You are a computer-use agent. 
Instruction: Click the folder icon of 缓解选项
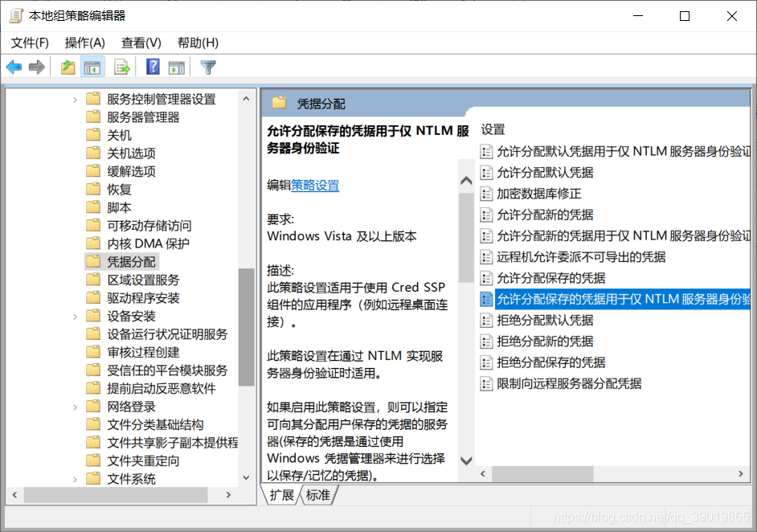pyautogui.click(x=92, y=171)
